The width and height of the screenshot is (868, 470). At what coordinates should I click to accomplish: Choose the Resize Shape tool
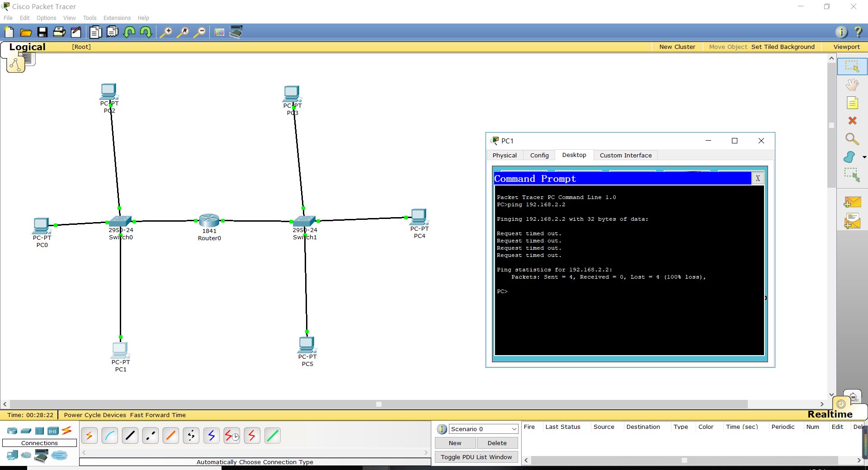coord(852,175)
